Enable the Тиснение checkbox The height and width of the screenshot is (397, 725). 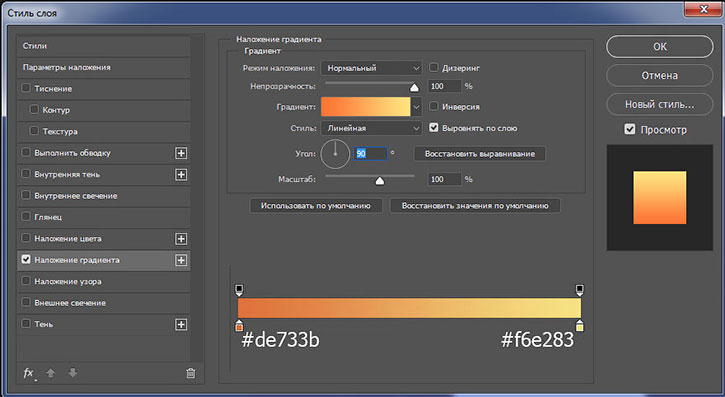26,88
